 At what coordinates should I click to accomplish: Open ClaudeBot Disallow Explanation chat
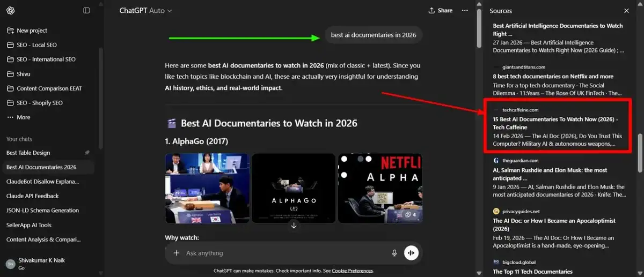pyautogui.click(x=47, y=182)
